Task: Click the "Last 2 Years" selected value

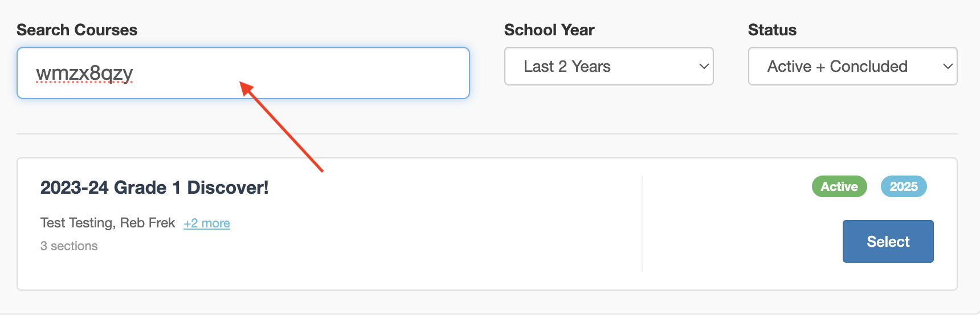Action: [567, 67]
